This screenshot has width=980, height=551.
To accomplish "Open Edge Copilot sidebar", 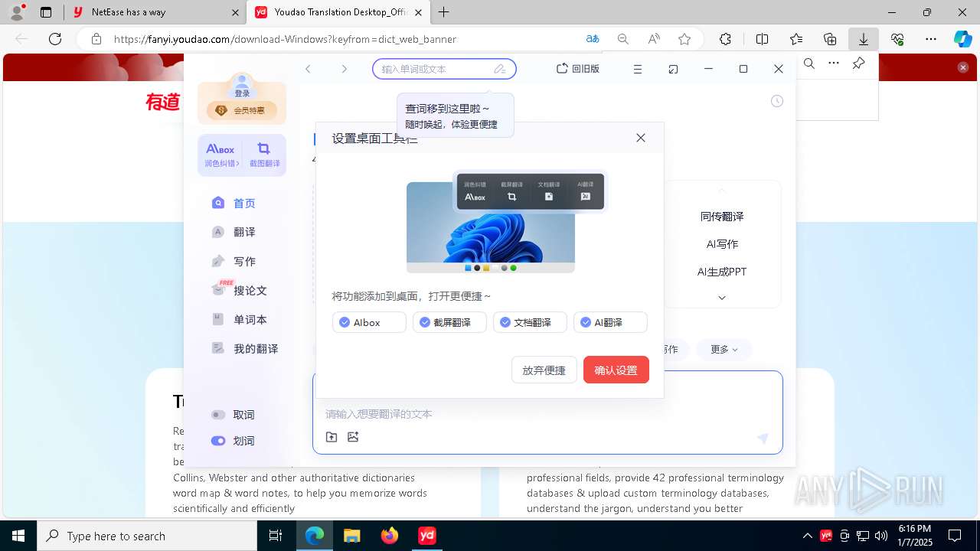I will [962, 39].
